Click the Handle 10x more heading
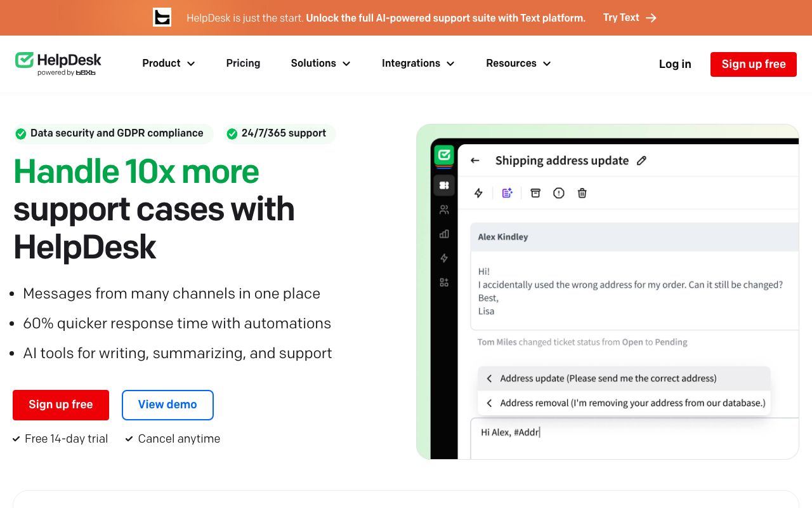Image resolution: width=812 pixels, height=508 pixels. [x=136, y=171]
